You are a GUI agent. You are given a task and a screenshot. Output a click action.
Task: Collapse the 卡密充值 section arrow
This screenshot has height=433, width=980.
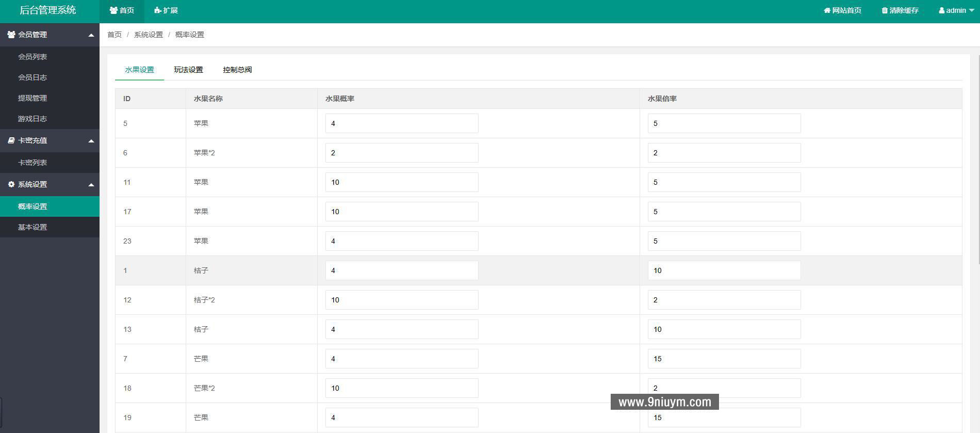pos(91,141)
